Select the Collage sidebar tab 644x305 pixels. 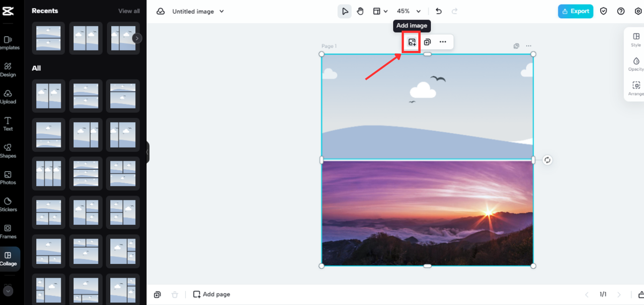[x=8, y=259]
